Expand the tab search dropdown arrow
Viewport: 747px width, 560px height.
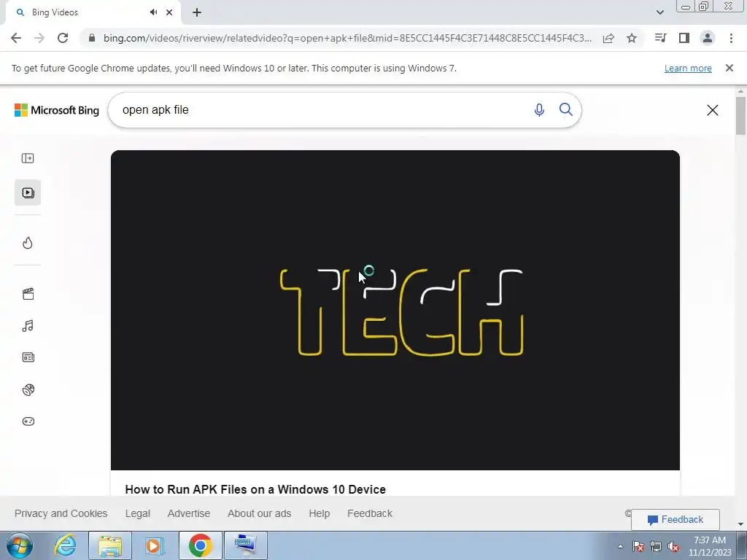(659, 12)
